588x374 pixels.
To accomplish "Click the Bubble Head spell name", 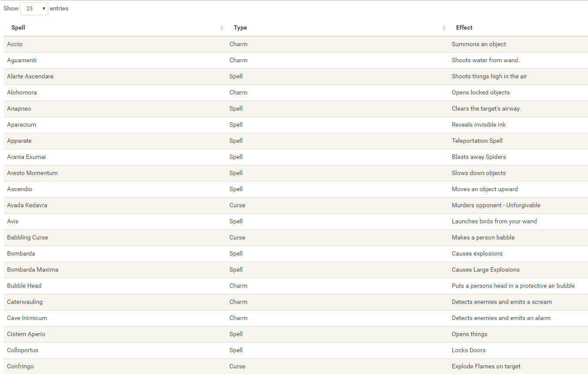I will coord(24,286).
